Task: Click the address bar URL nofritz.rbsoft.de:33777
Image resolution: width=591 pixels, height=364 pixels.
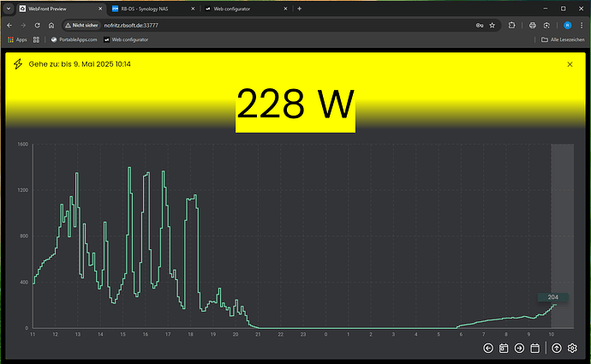Action: (131, 25)
